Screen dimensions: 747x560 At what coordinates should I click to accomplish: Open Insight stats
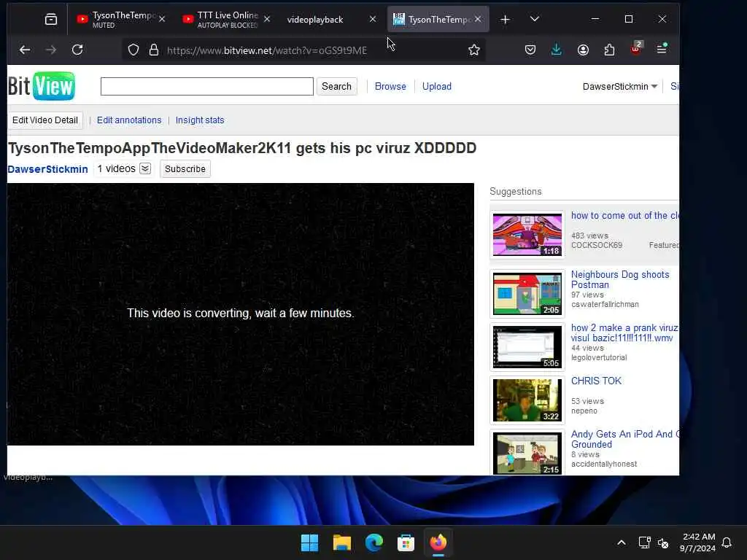(x=200, y=120)
